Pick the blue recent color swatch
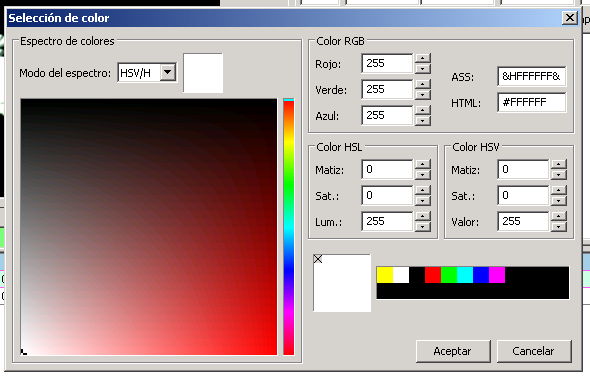The image size is (590, 378). 481,275
